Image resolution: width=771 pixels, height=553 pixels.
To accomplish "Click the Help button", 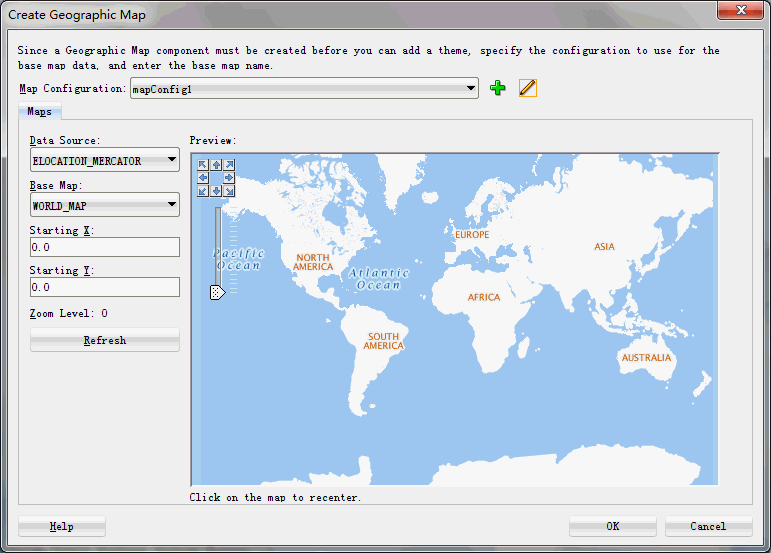I will coord(62,526).
